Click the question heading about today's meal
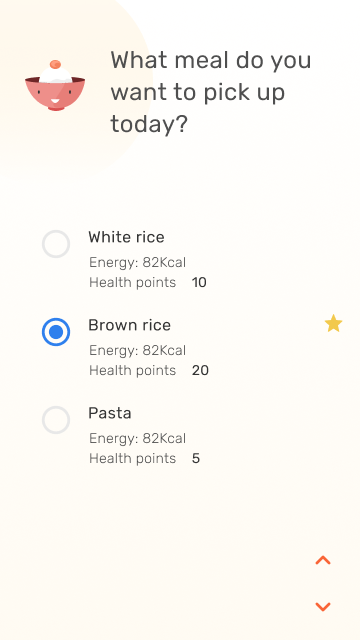This screenshot has width=360, height=640. [211, 92]
